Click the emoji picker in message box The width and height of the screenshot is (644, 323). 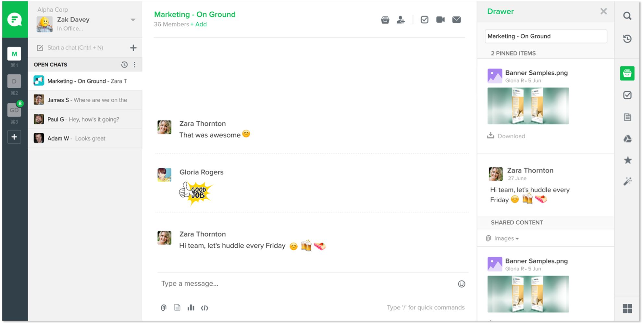pos(461,284)
